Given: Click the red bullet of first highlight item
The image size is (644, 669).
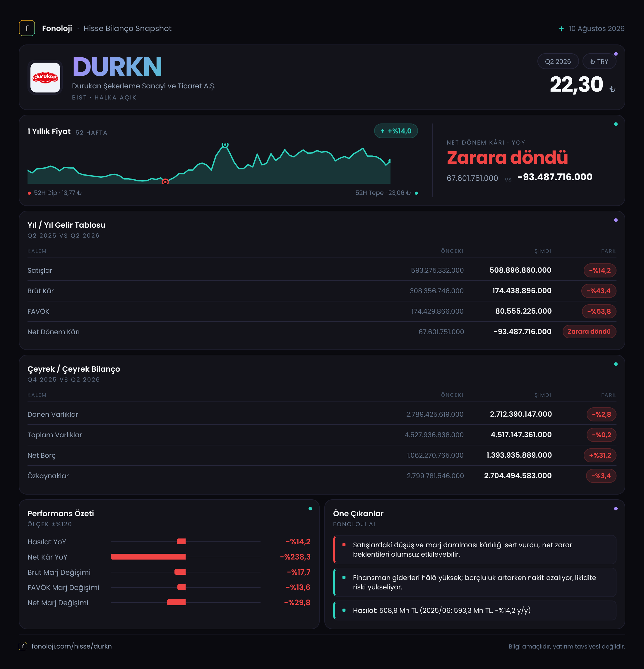Looking at the screenshot, I should (x=344, y=545).
